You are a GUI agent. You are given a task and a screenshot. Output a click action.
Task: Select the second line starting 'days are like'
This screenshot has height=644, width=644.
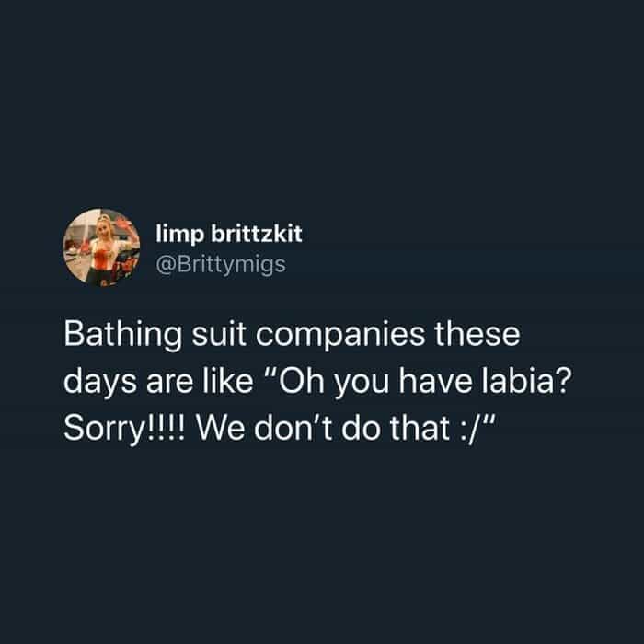317,382
